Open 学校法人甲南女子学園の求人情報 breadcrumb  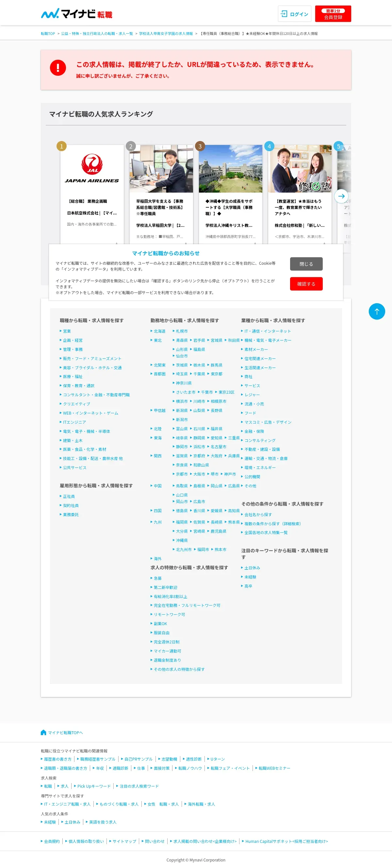[166, 34]
